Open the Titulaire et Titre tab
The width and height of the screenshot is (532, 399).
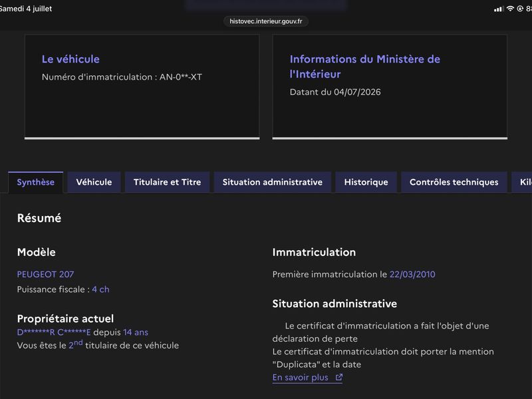168,182
